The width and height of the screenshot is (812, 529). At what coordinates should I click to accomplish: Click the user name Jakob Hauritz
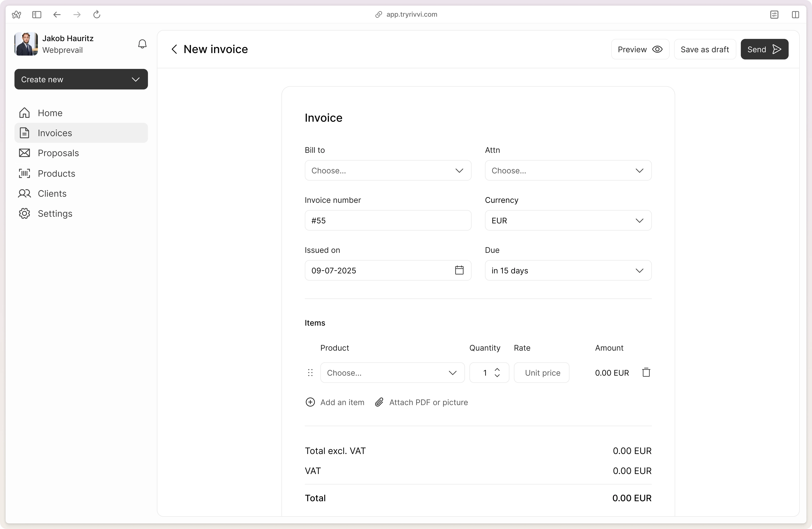(68, 38)
